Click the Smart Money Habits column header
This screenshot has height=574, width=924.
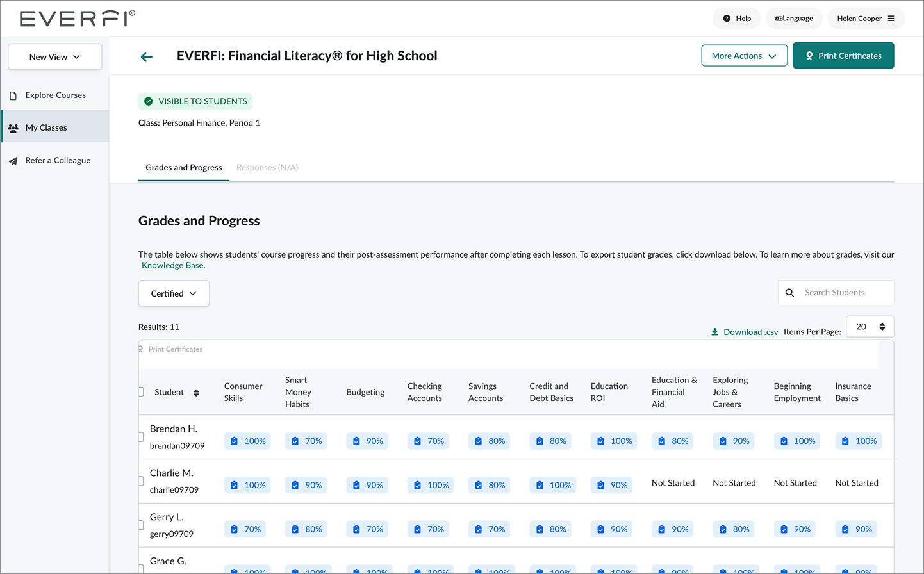(x=299, y=392)
